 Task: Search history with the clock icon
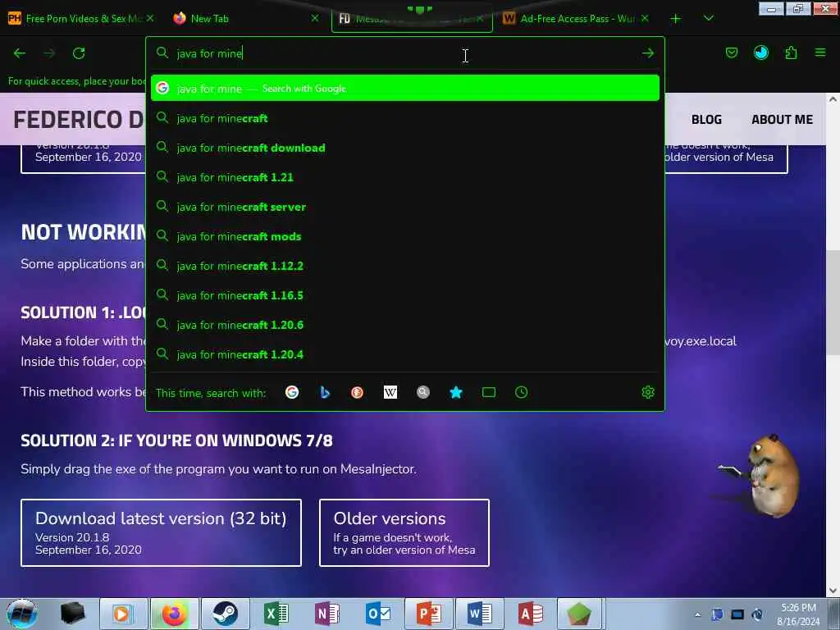(x=521, y=392)
